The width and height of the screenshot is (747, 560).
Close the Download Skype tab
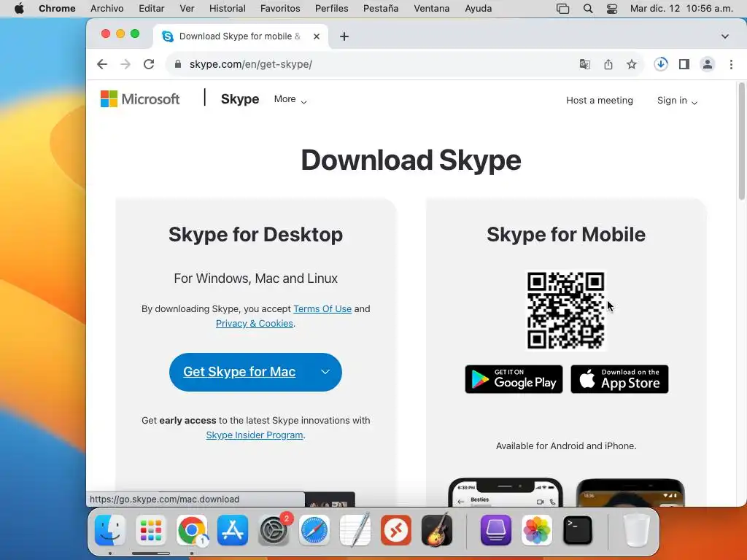click(317, 36)
